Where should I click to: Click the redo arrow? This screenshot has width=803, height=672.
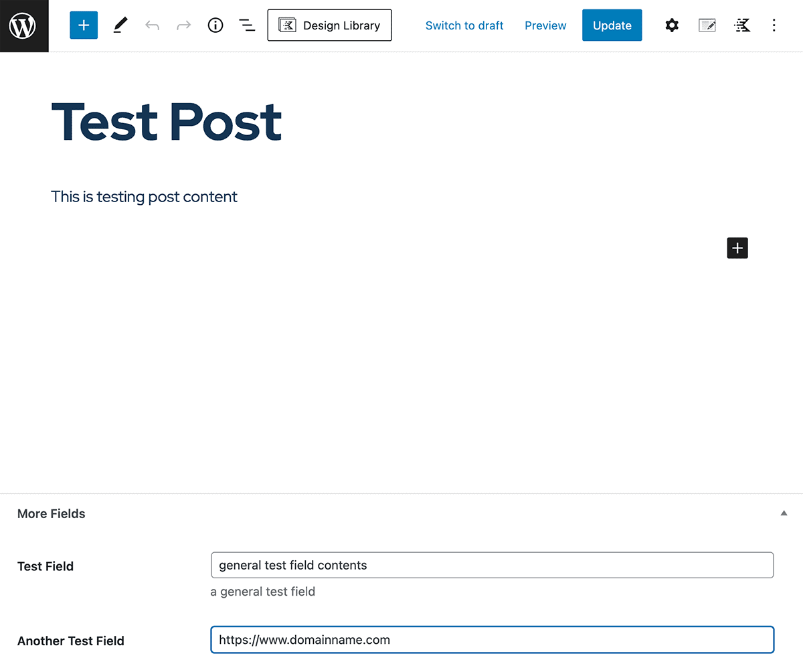[x=183, y=25]
